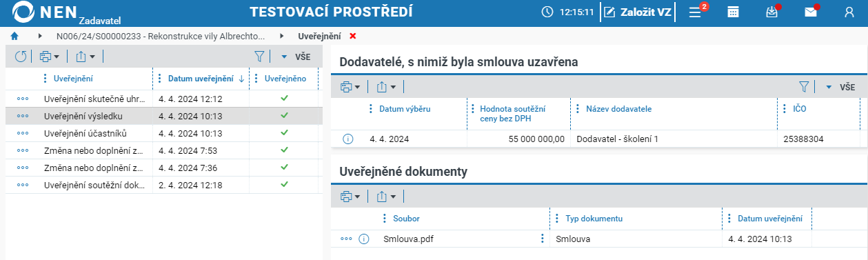
Task: Open row actions for Uveřejnění výsledku
Action: click(23, 116)
